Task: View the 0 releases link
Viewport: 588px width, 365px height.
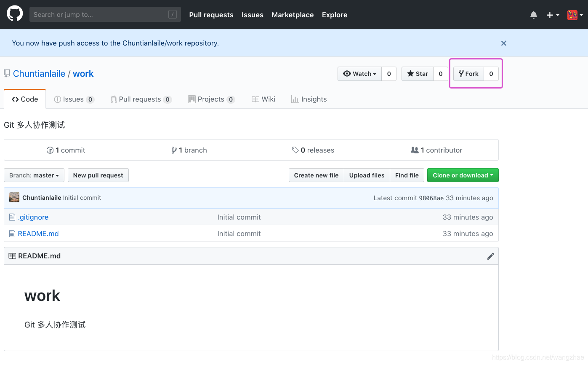Action: 313,150
